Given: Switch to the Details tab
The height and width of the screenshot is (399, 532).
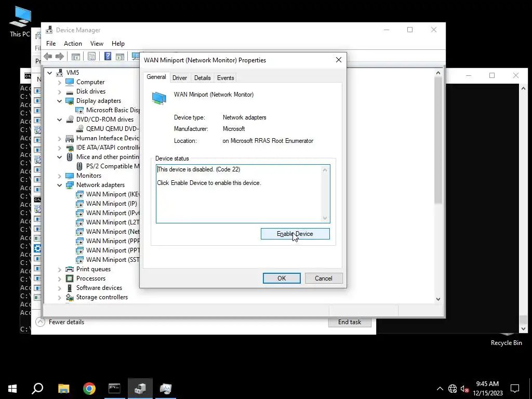Looking at the screenshot, I should (x=202, y=78).
